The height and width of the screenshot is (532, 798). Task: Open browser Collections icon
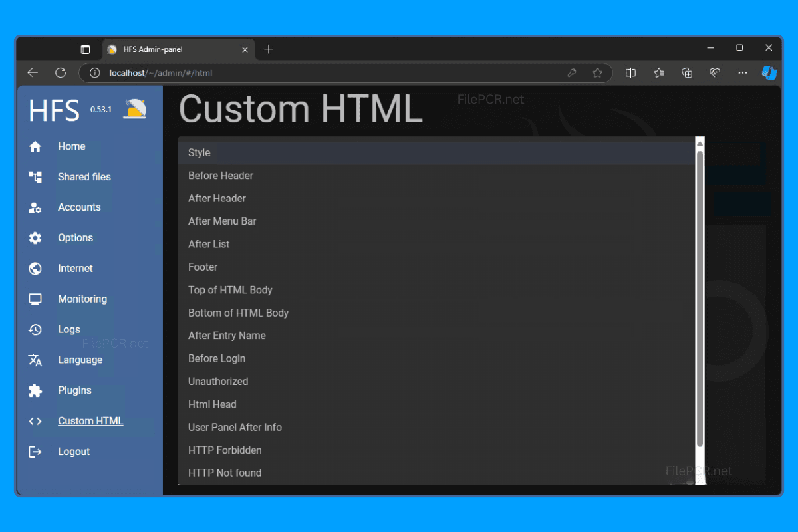[x=688, y=73]
